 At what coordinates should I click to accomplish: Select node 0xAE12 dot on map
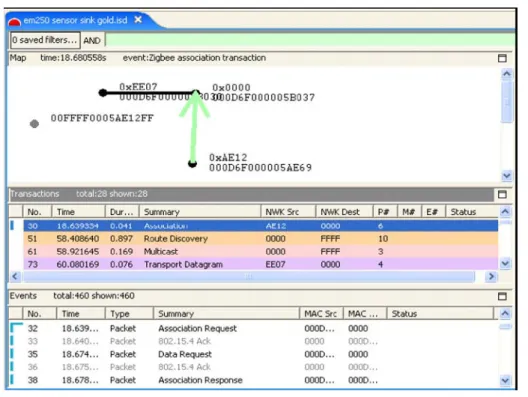[x=192, y=164]
